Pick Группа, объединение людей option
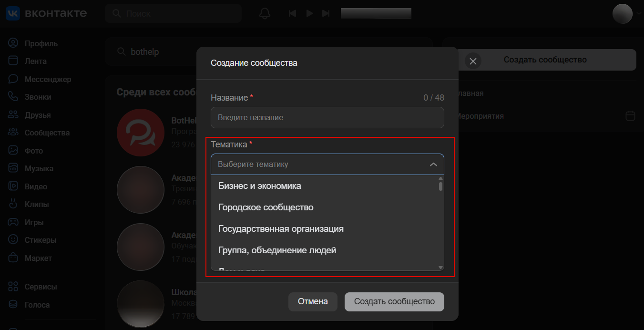 click(x=277, y=250)
